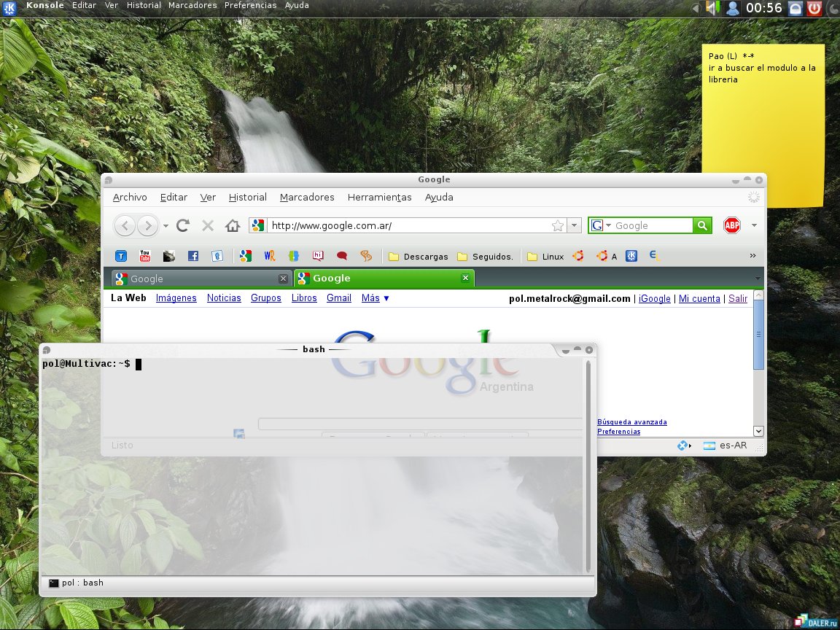Open the KDE bookmark icon
This screenshot has height=630, width=840.
(631, 256)
